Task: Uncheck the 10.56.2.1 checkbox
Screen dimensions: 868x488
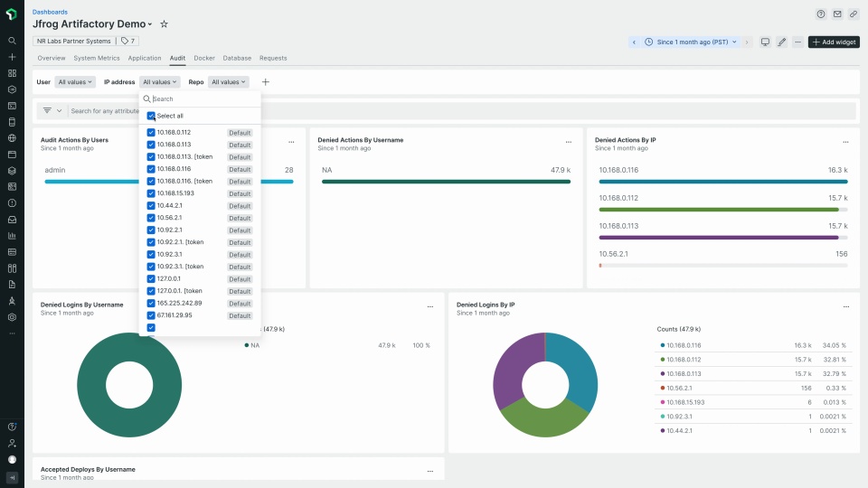Action: tap(151, 218)
